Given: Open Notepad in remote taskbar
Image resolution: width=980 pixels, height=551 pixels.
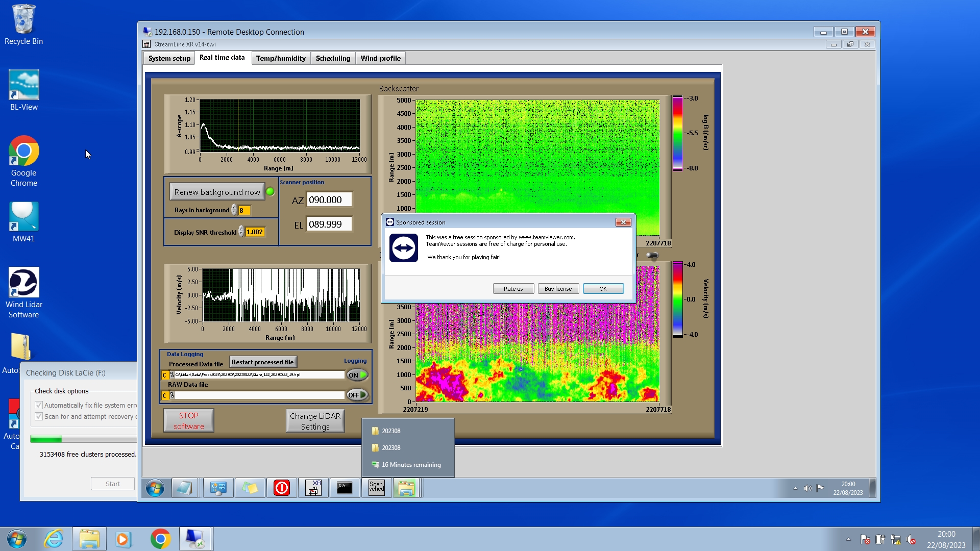Looking at the screenshot, I should tap(185, 488).
